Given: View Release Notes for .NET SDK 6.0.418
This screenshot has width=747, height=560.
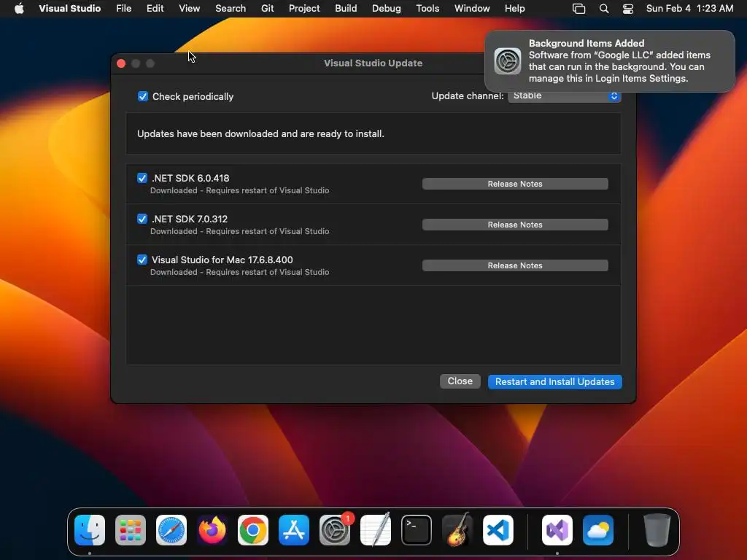Looking at the screenshot, I should point(515,184).
